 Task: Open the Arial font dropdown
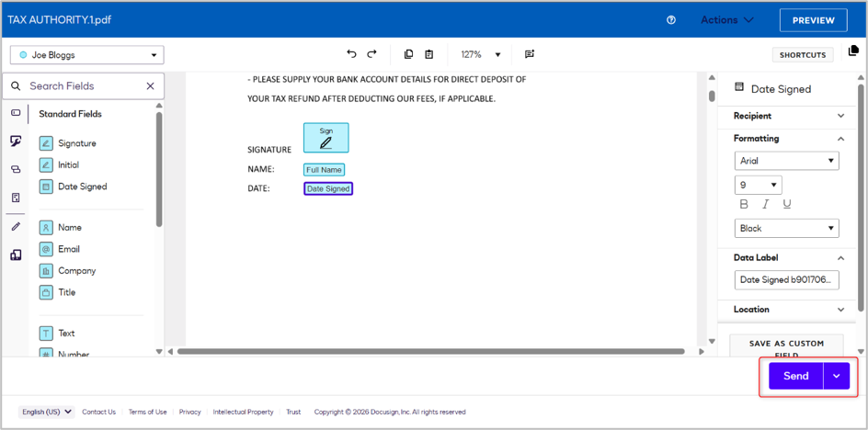787,161
